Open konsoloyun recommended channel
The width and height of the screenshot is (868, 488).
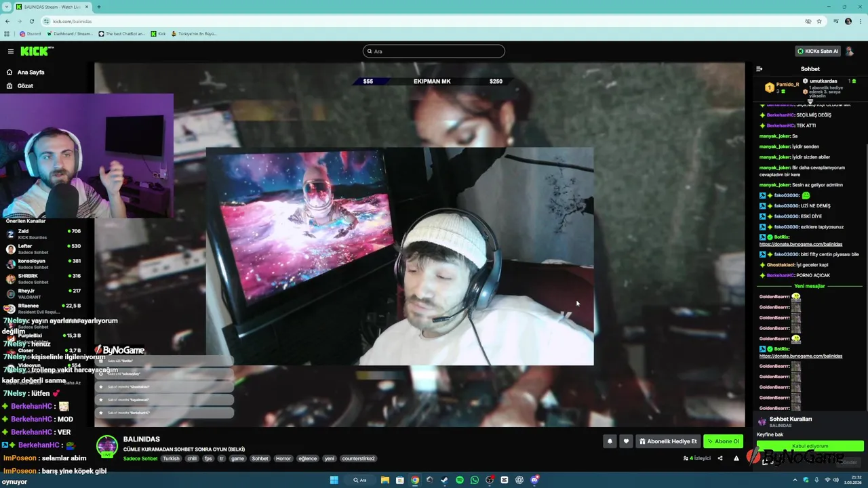pyautogui.click(x=43, y=264)
